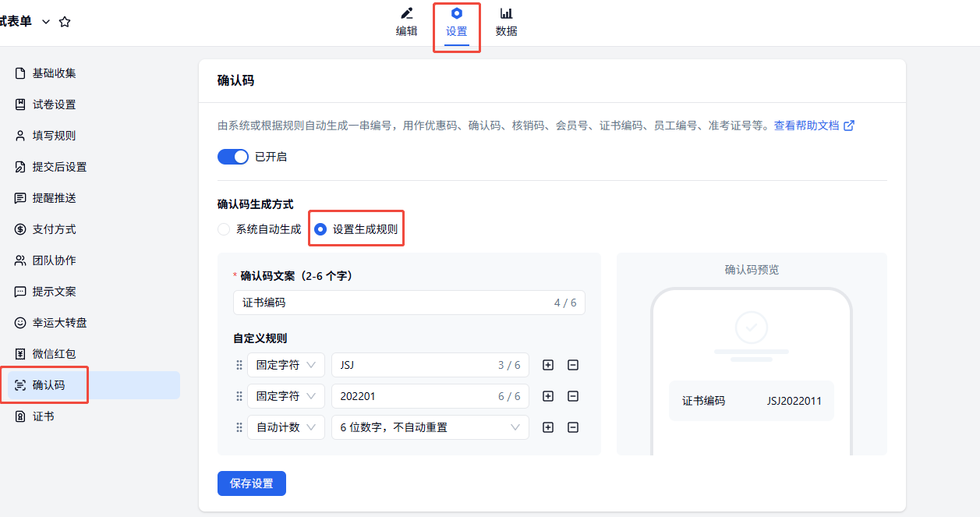Open the 查看帮助文档 link
The width and height of the screenshot is (980, 517).
(x=813, y=126)
